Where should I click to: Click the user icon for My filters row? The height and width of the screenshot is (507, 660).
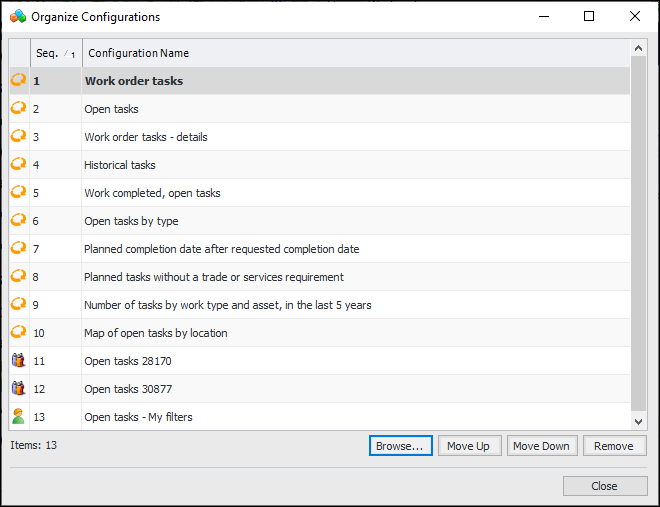point(18,417)
